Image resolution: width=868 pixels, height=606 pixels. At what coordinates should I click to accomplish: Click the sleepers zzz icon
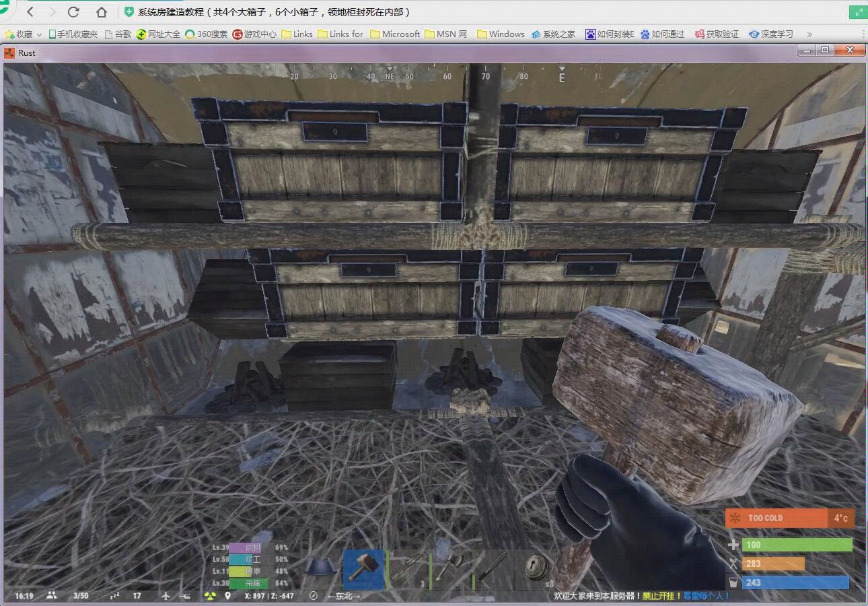114,596
